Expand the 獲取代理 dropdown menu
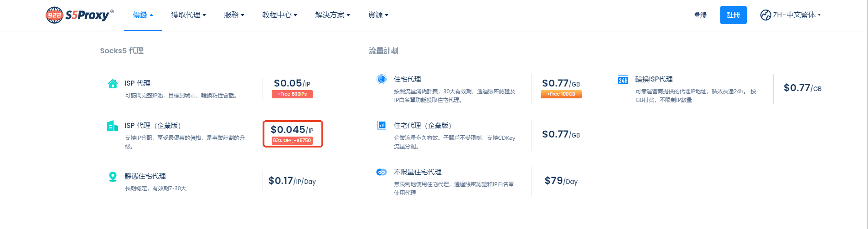868x229 pixels. (188, 15)
